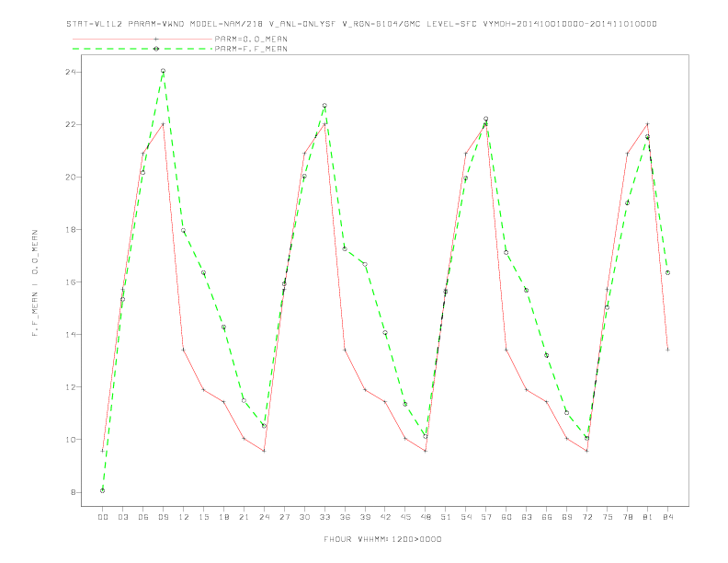The height and width of the screenshot is (563, 728).
Task: Click x-axis tick label 78
Action: coord(627,517)
